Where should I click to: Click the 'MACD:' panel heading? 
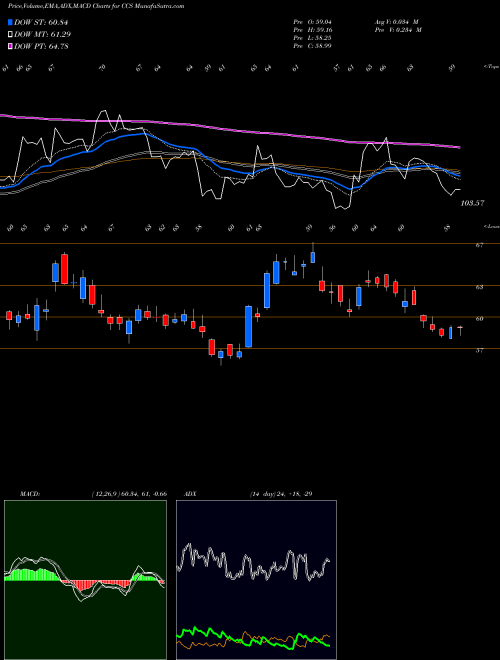pos(30,494)
